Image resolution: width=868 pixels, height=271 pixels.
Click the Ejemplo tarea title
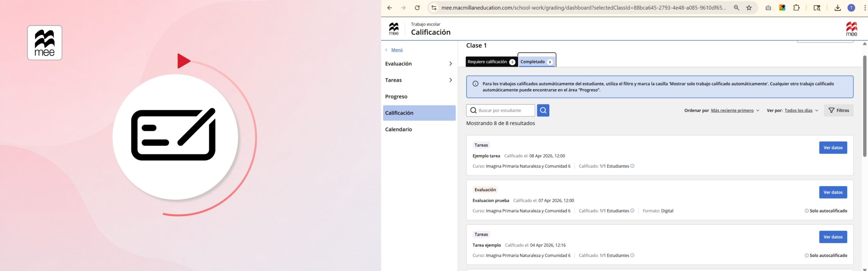(486, 156)
